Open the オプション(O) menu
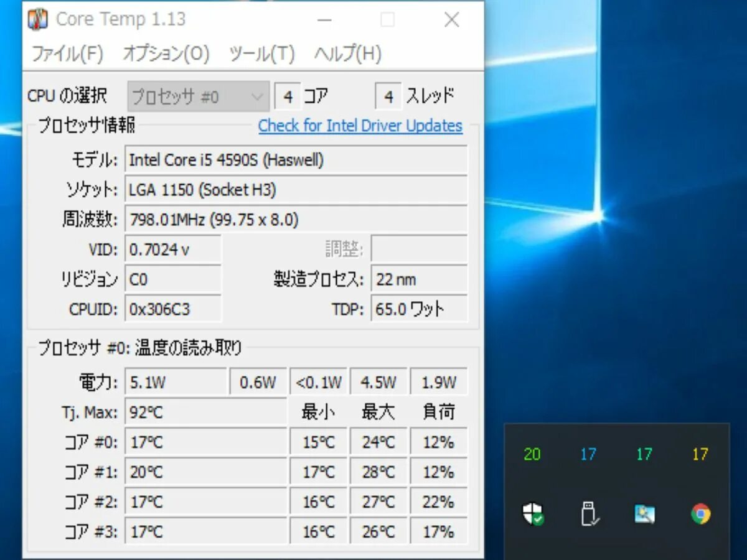Image resolution: width=747 pixels, height=560 pixels. click(166, 54)
